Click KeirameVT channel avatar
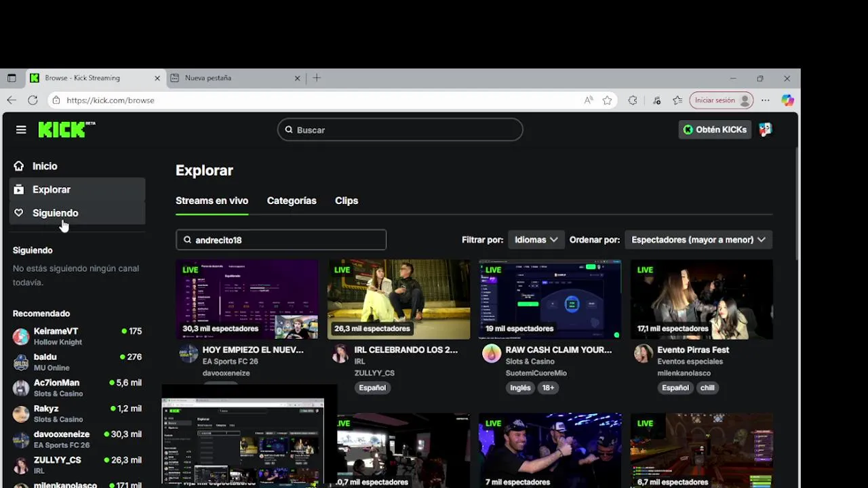The height and width of the screenshot is (488, 868). tap(21, 336)
